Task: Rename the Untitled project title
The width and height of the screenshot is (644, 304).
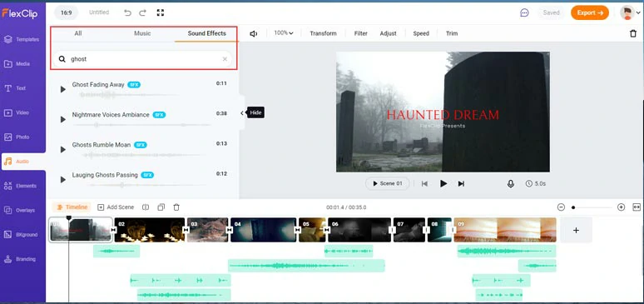Action: tap(99, 12)
